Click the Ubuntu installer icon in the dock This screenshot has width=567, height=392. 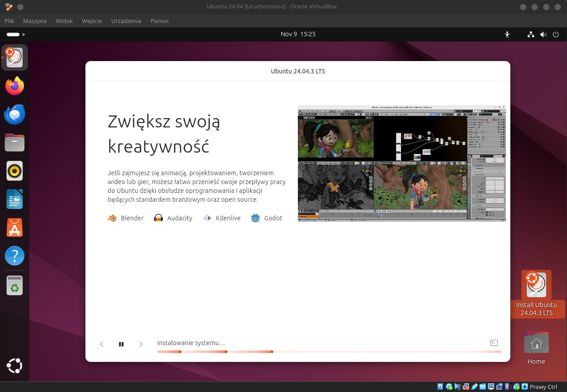tap(15, 58)
